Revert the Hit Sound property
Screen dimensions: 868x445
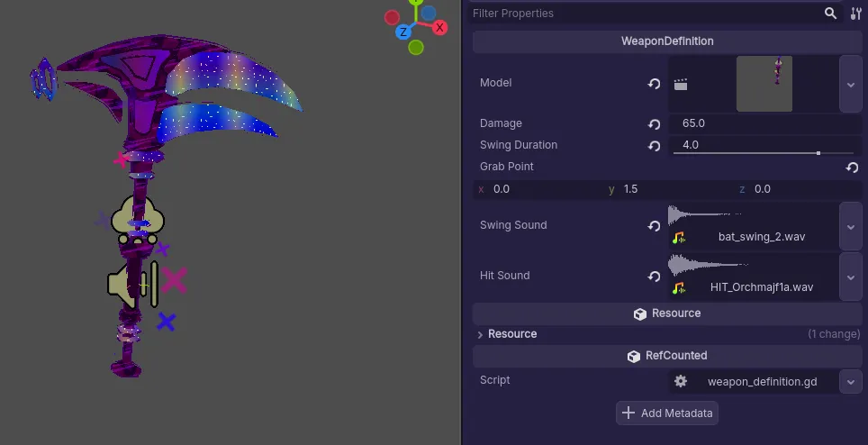click(x=654, y=277)
